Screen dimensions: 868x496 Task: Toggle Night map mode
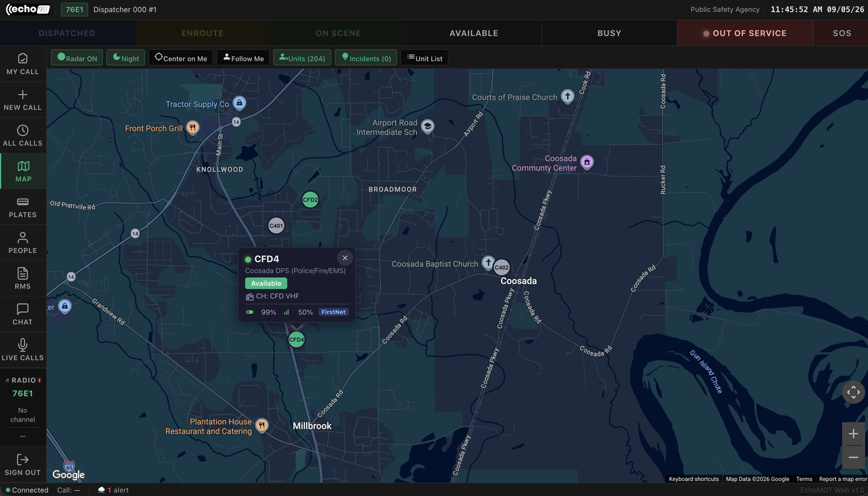pyautogui.click(x=126, y=58)
